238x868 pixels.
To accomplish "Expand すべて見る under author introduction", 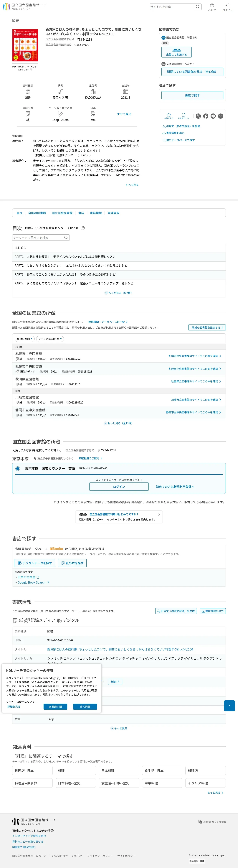I will click(x=132, y=185).
